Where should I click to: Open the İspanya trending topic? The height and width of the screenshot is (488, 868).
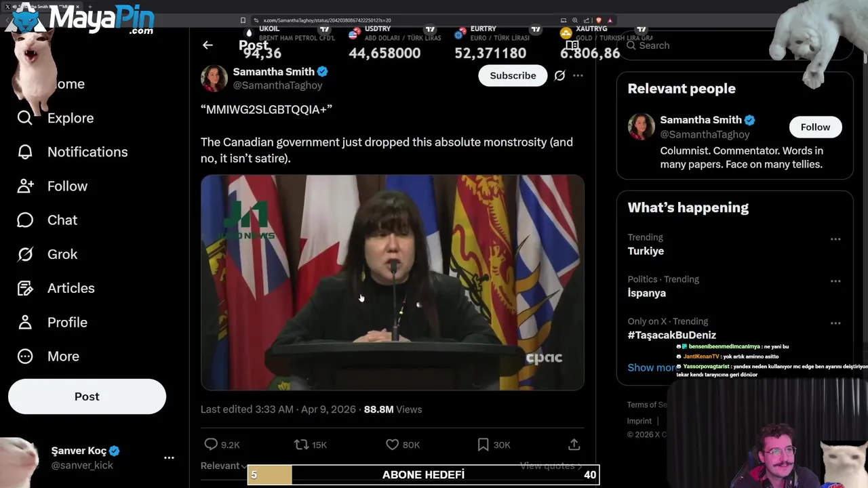tap(647, 293)
